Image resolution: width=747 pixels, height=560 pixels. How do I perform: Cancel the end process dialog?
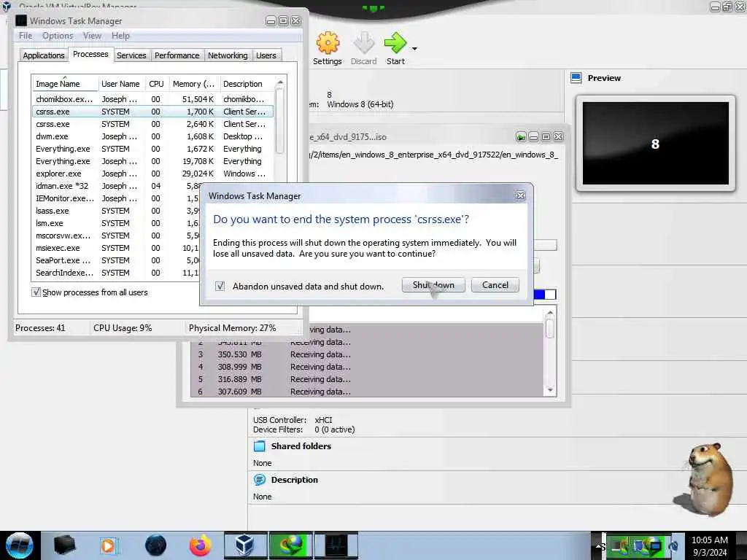(x=495, y=285)
